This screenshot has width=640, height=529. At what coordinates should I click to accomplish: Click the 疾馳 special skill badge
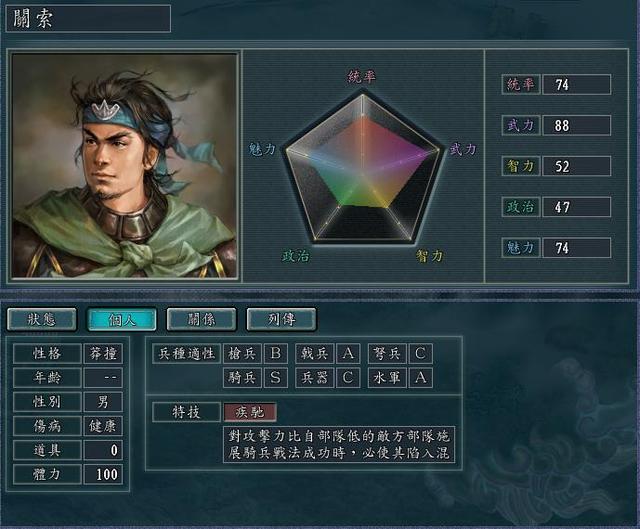coord(250,412)
